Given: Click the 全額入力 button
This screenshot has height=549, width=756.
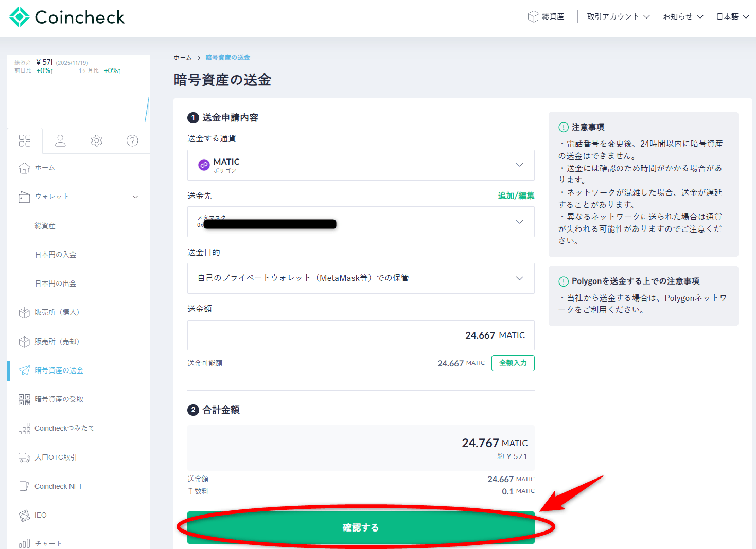Looking at the screenshot, I should tap(513, 363).
